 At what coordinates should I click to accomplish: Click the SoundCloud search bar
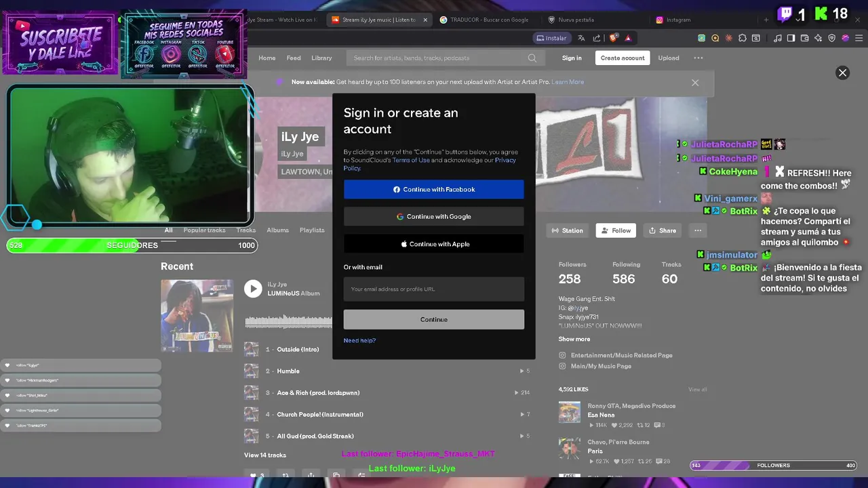pyautogui.click(x=444, y=58)
